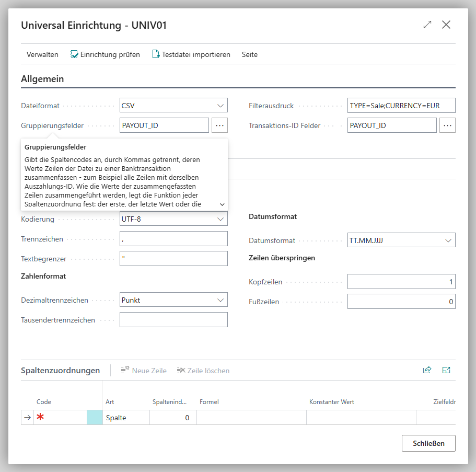The height and width of the screenshot is (472, 476).
Task: Click the Art column header
Action: (x=110, y=402)
